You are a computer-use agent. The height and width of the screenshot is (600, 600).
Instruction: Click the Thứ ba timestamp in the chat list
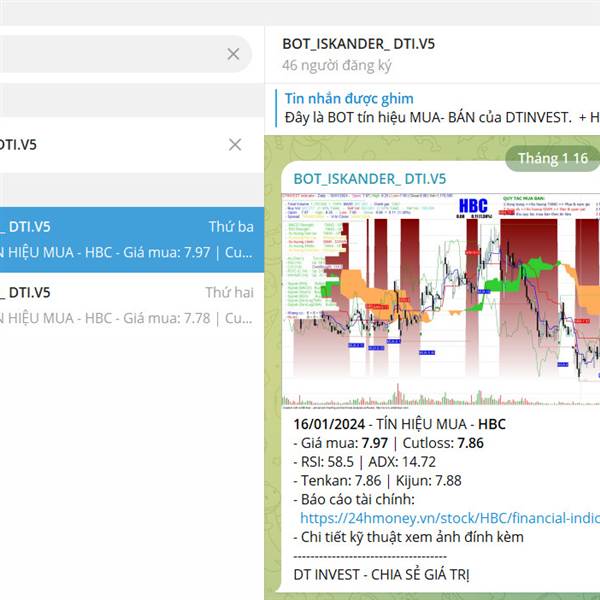pos(231,227)
